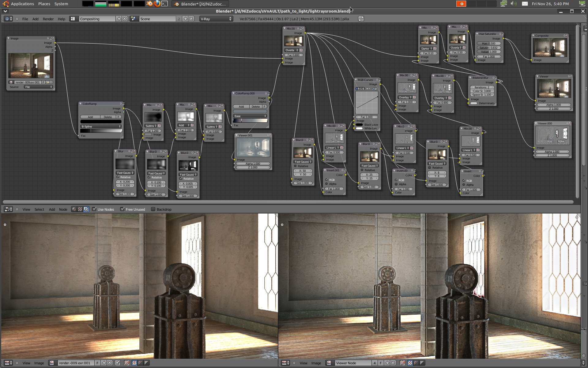Image resolution: width=588 pixels, height=368 pixels.
Task: Click the ColorRamp.000 gradient color band
Action: pos(250,121)
